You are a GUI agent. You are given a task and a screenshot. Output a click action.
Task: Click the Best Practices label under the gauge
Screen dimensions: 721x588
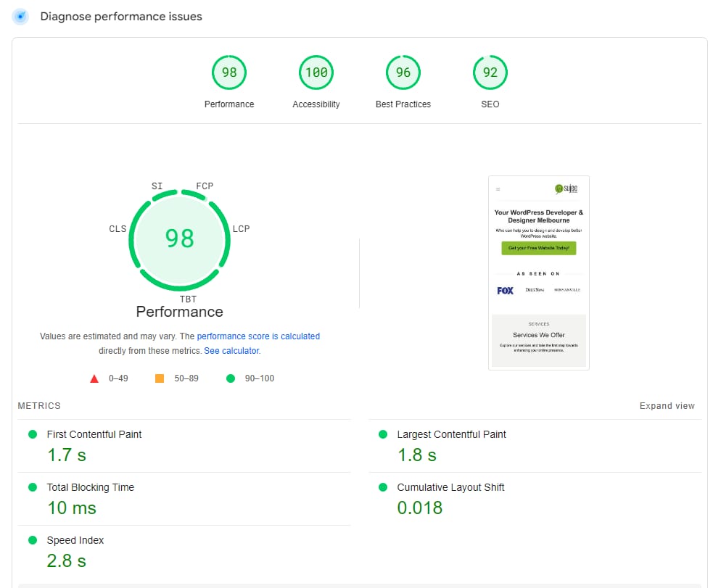(403, 104)
